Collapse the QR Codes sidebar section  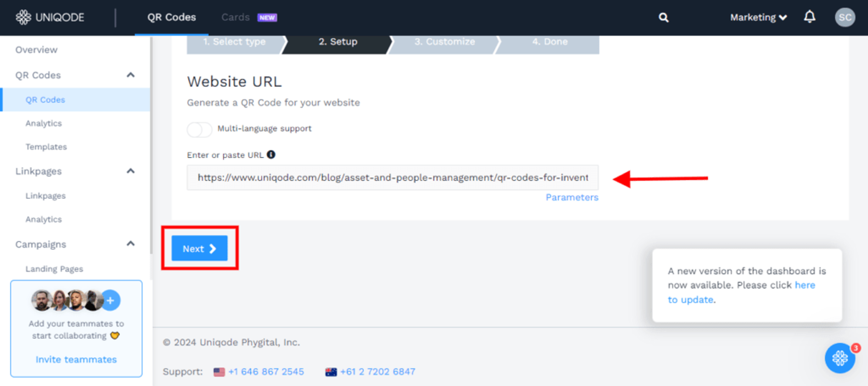coord(130,75)
